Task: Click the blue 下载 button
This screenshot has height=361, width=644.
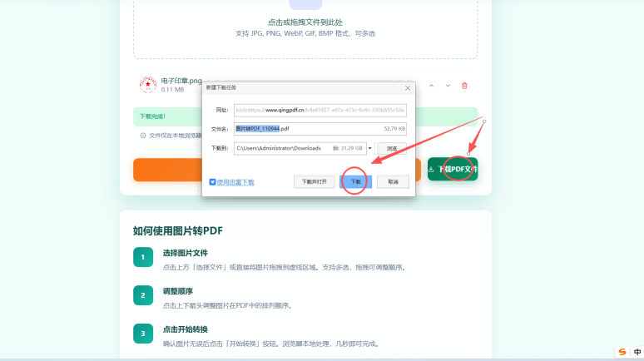Action: (x=355, y=181)
